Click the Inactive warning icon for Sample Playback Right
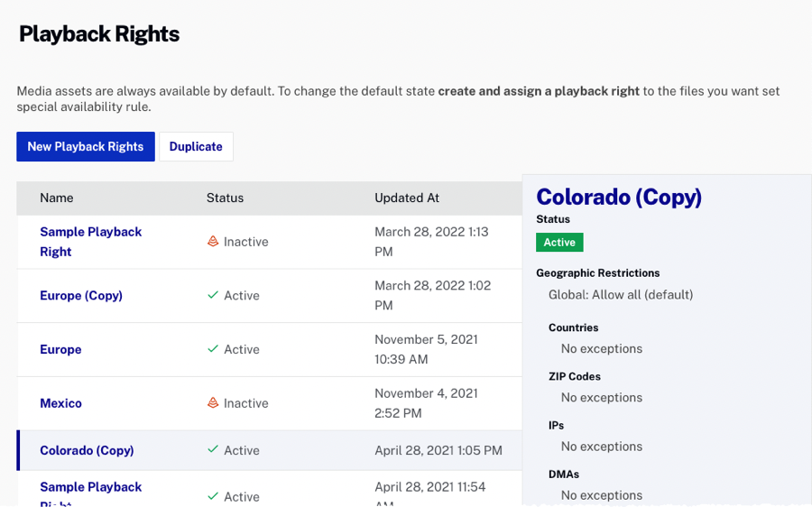The width and height of the screenshot is (812, 507). (213, 242)
